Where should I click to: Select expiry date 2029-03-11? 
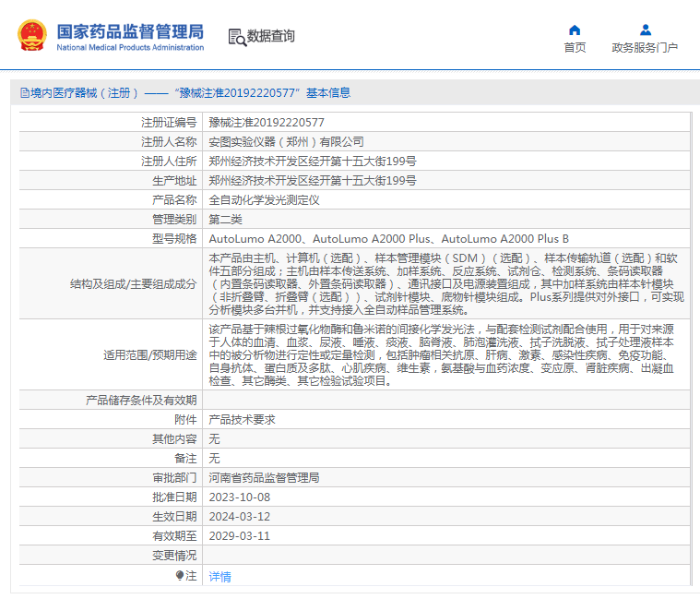coord(240,536)
